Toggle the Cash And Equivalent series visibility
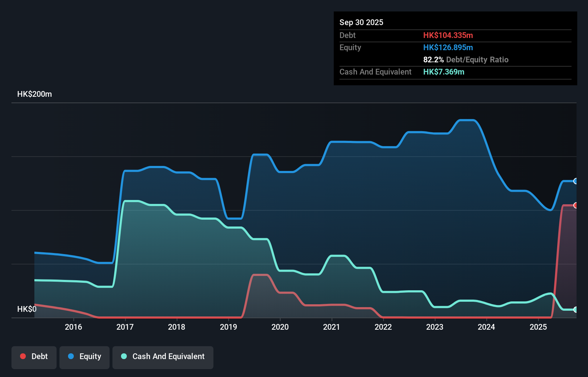The width and height of the screenshot is (588, 377). tap(163, 356)
